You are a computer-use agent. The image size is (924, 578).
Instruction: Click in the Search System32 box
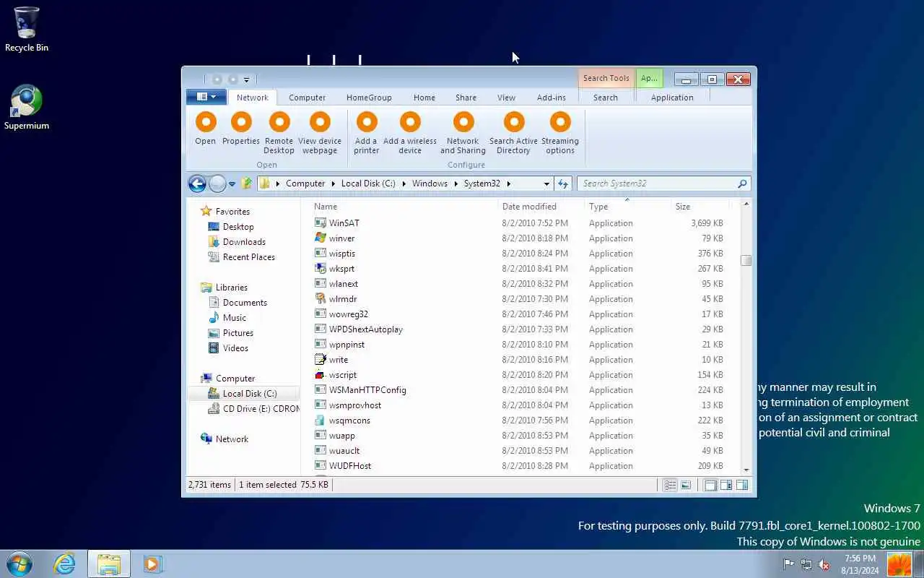pyautogui.click(x=657, y=184)
